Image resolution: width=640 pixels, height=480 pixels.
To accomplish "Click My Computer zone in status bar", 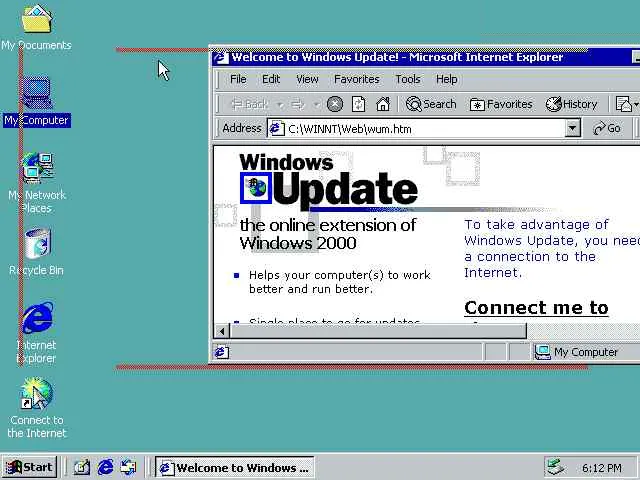I will point(576,352).
